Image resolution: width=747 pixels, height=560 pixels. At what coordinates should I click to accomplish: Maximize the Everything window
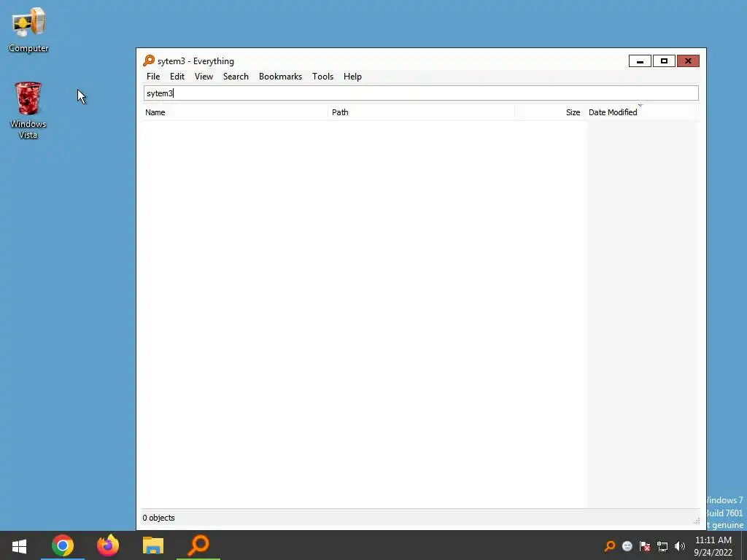tap(664, 61)
